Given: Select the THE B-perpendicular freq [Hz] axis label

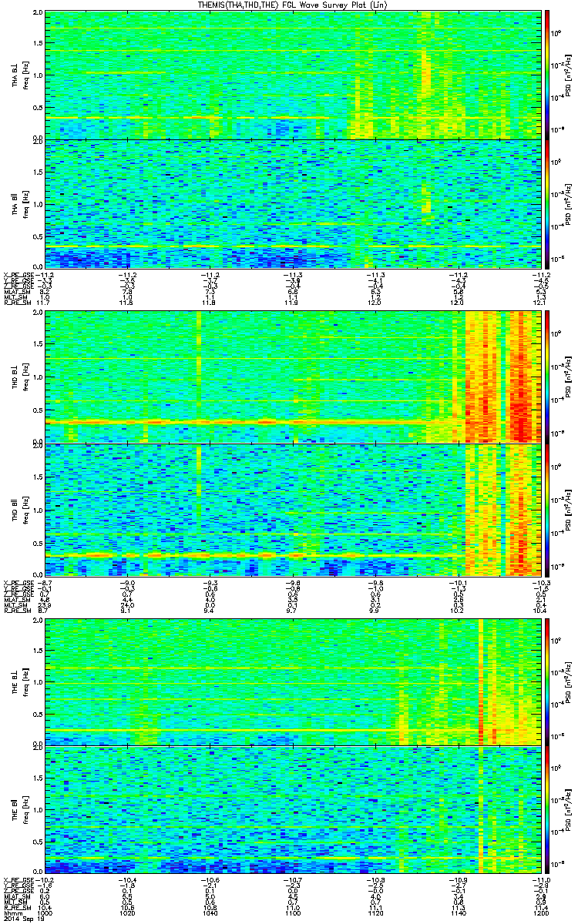Looking at the screenshot, I should point(23,681).
